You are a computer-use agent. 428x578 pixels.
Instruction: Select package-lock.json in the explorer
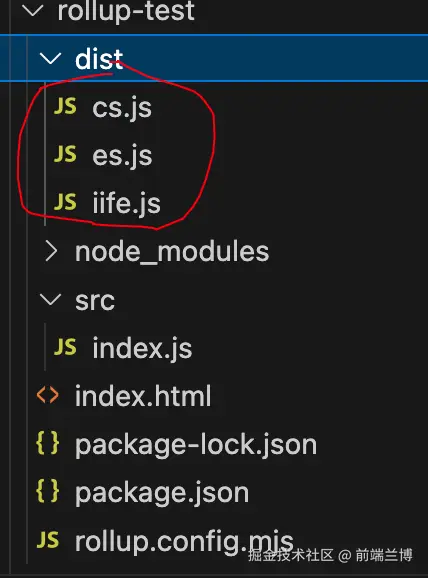[196, 445]
